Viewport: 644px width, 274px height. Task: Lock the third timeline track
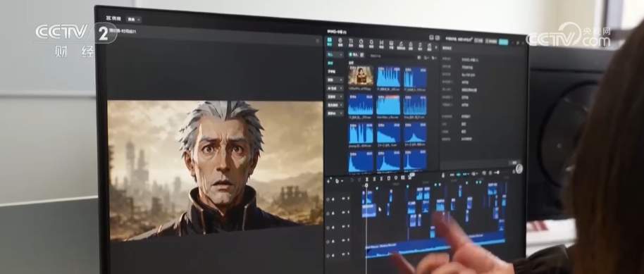click(333, 227)
